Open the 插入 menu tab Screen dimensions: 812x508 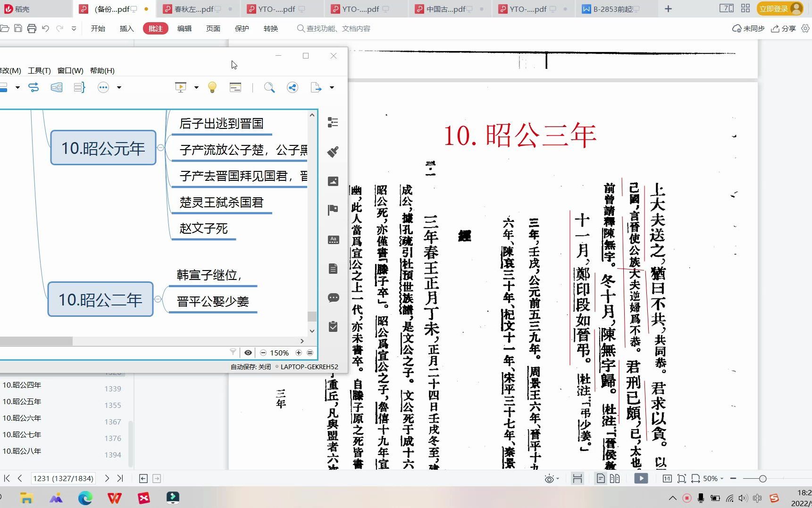(127, 29)
